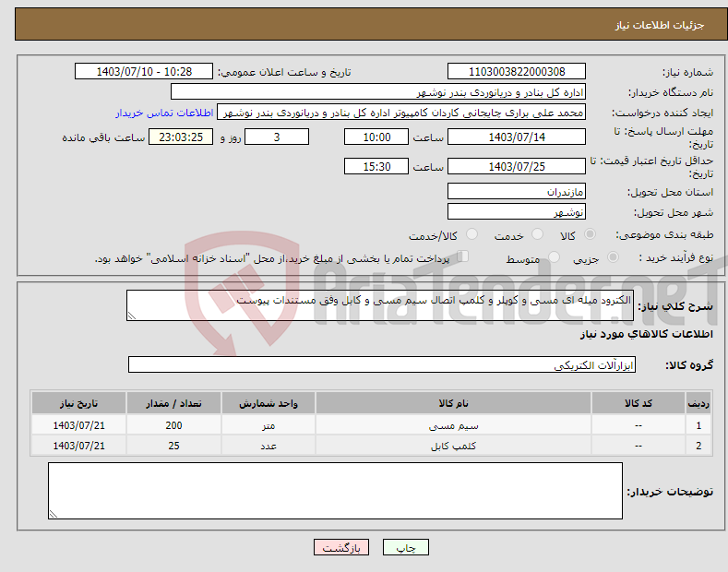This screenshot has width=728, height=572.
Task: Select the خدمت radio button
Action: tap(537, 234)
